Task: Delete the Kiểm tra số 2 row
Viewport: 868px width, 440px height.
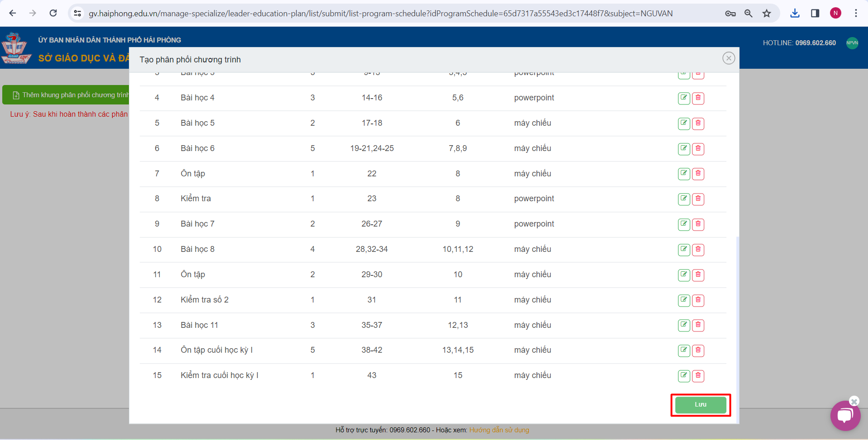Action: (x=698, y=300)
